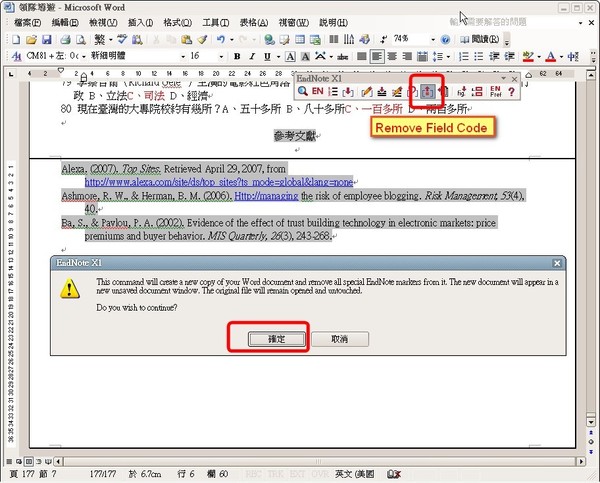Toggle numbered list formatting

tap(464, 56)
